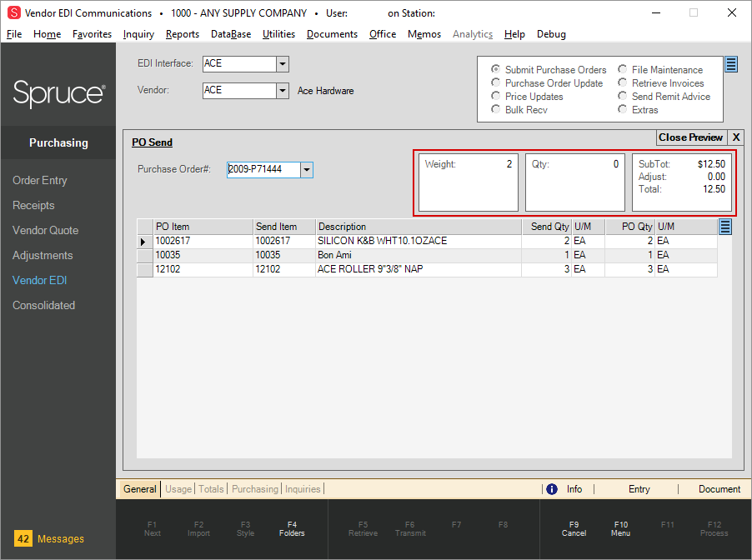Open Vendor Quote in sidebar
This screenshot has width=752, height=560.
click(46, 230)
